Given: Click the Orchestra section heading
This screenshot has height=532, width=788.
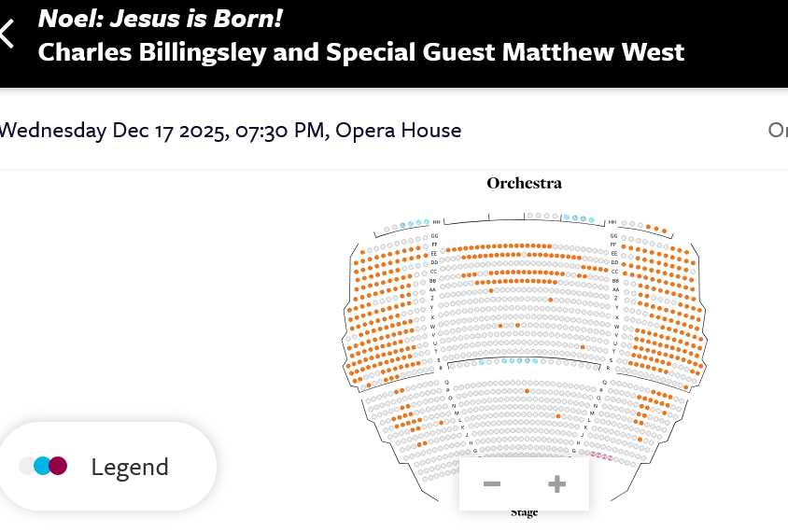Looking at the screenshot, I should tap(524, 183).
